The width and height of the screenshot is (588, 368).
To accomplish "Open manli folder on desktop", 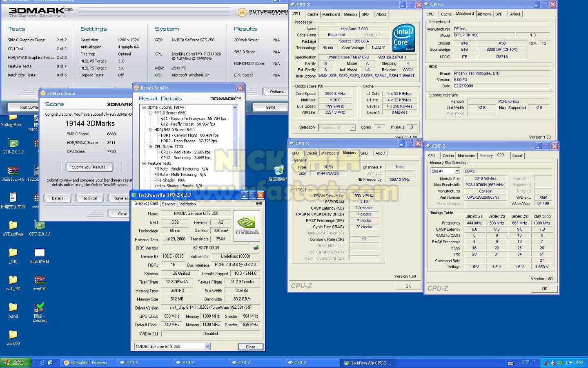I will 13,307.
